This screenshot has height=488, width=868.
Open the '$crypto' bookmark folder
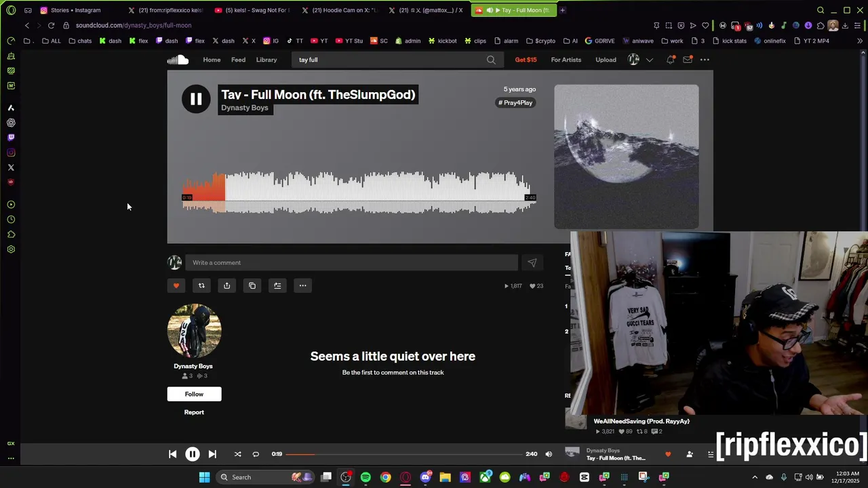pyautogui.click(x=540, y=41)
